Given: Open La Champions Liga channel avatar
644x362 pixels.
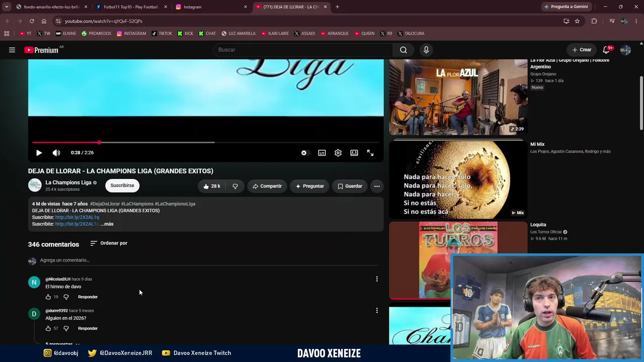Looking at the screenshot, I should click(35, 186).
